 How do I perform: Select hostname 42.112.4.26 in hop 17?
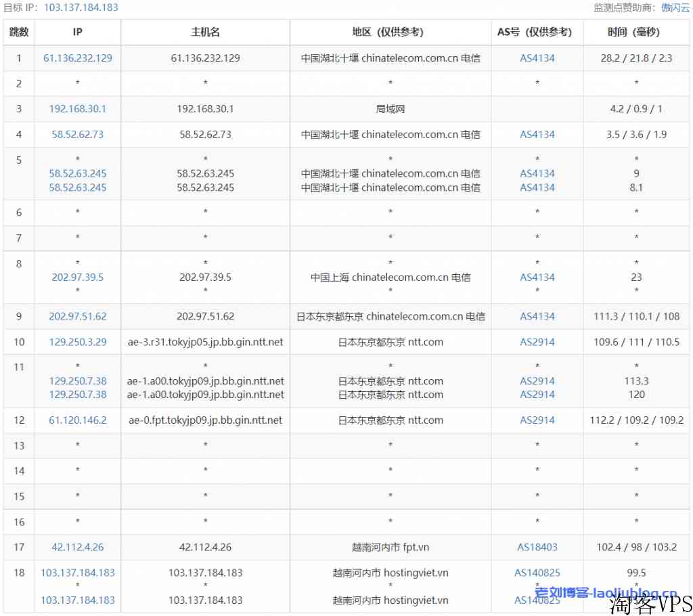206,547
